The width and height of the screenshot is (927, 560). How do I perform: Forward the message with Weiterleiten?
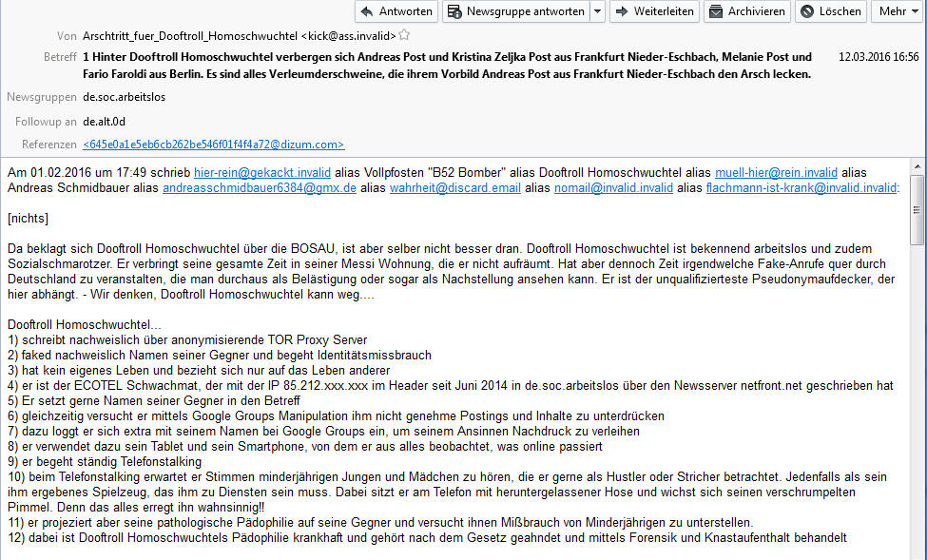point(654,11)
